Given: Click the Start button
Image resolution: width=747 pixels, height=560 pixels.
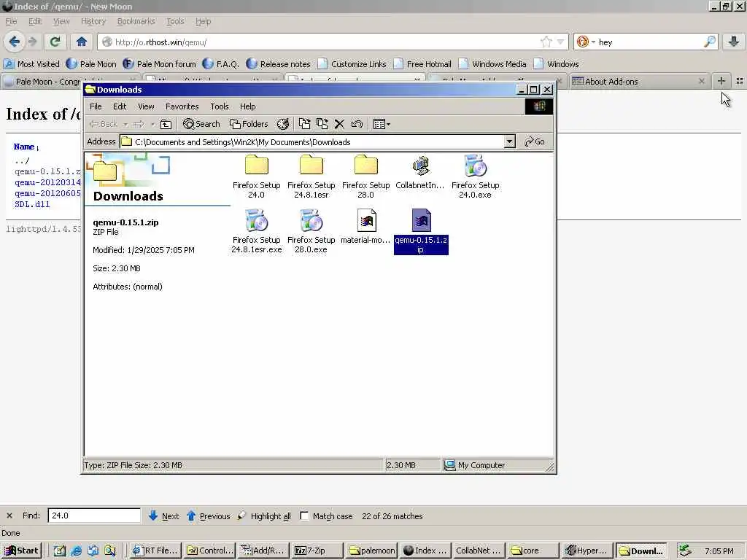Looking at the screenshot, I should click(x=21, y=551).
